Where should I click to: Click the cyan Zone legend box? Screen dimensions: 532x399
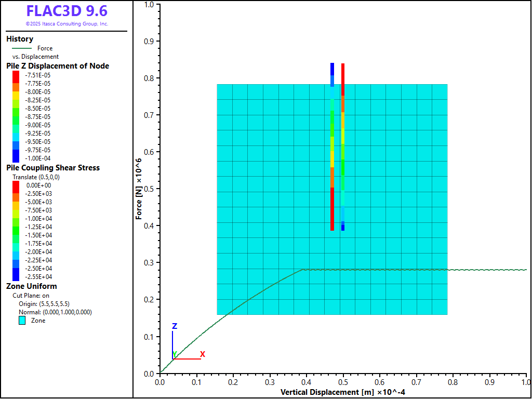pos(22,321)
